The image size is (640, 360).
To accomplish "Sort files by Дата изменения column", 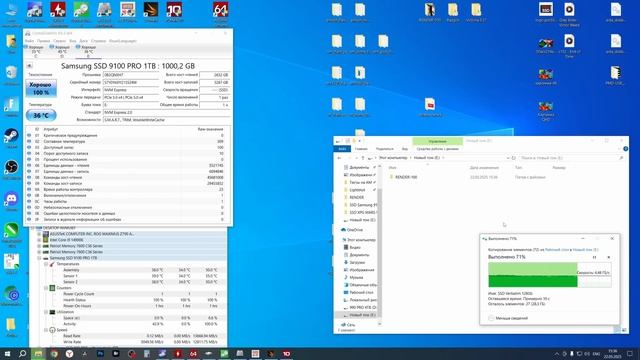I will (484, 168).
